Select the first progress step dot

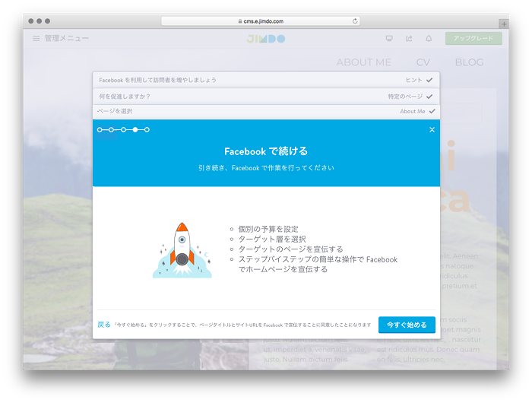100,130
